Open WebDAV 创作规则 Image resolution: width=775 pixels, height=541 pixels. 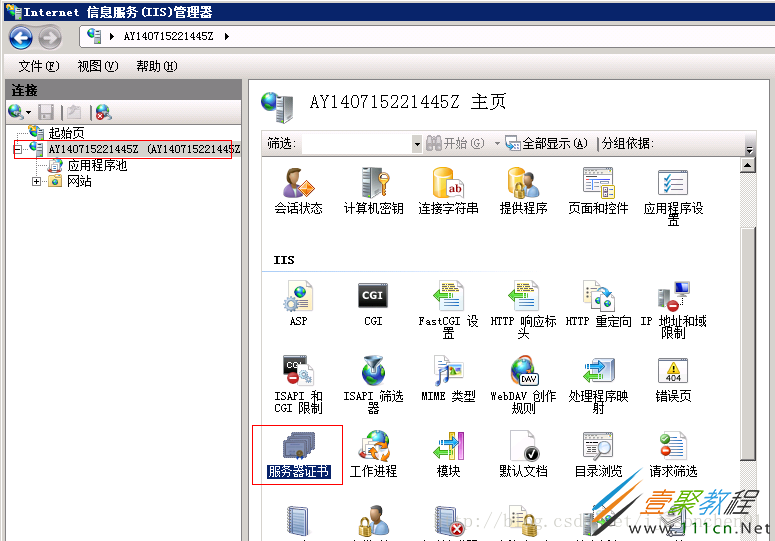click(523, 384)
